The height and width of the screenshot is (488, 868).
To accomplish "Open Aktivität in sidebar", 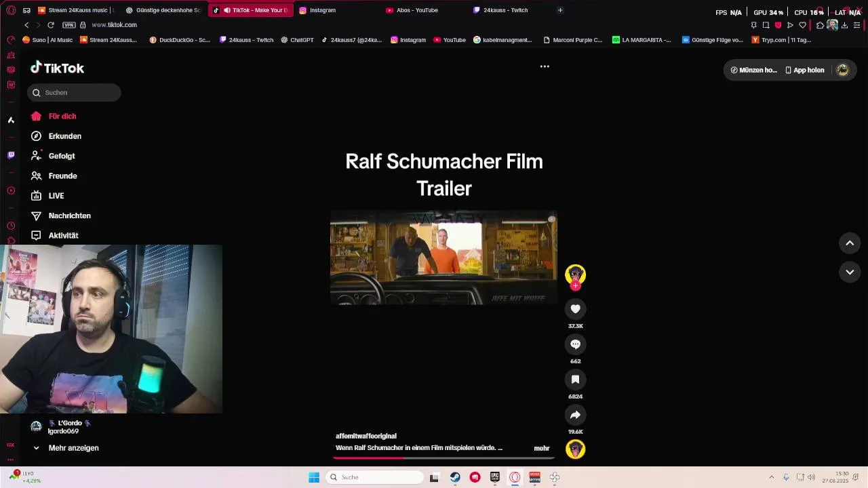I will 55,235.
